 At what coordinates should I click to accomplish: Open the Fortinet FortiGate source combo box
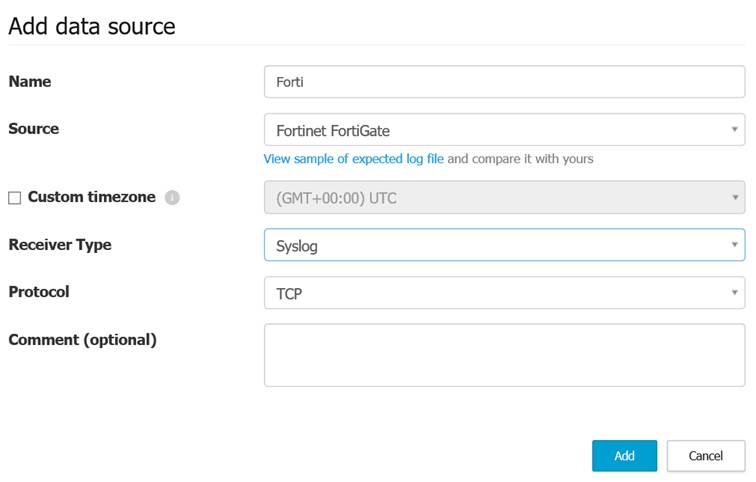(x=504, y=130)
